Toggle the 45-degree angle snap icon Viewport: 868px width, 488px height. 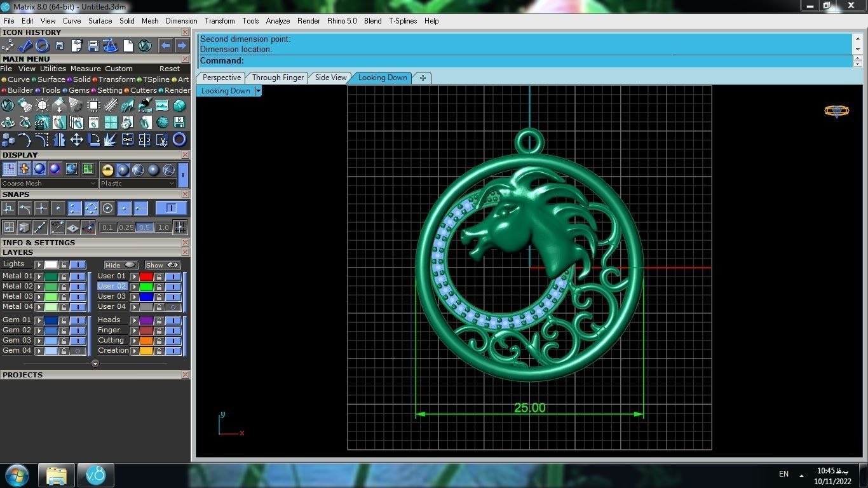click(x=57, y=227)
